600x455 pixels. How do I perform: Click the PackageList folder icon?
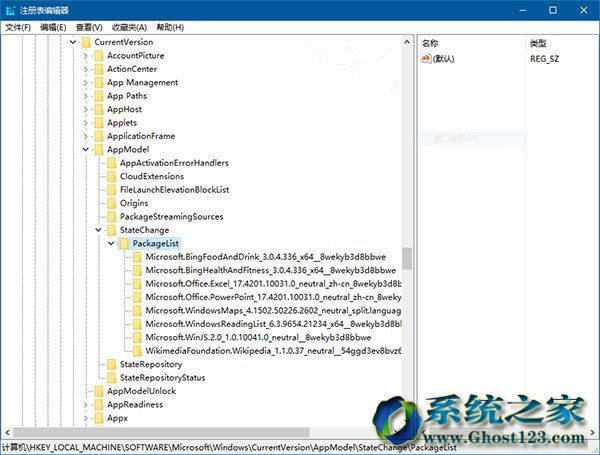pos(124,243)
